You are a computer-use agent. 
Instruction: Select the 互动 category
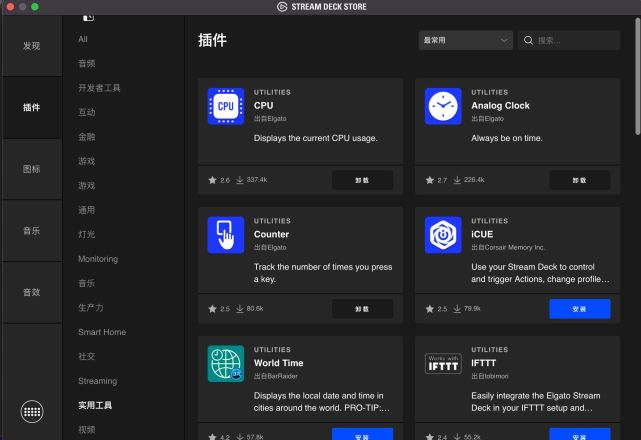click(87, 112)
